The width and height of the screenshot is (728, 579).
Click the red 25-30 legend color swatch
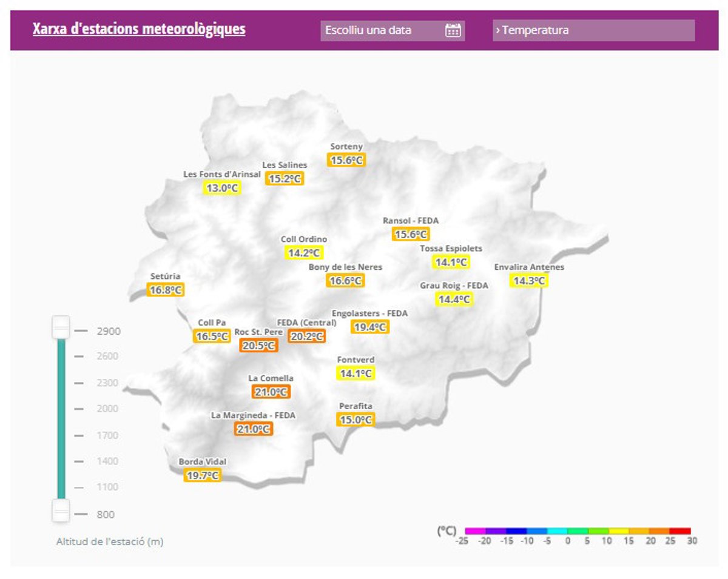680,530
